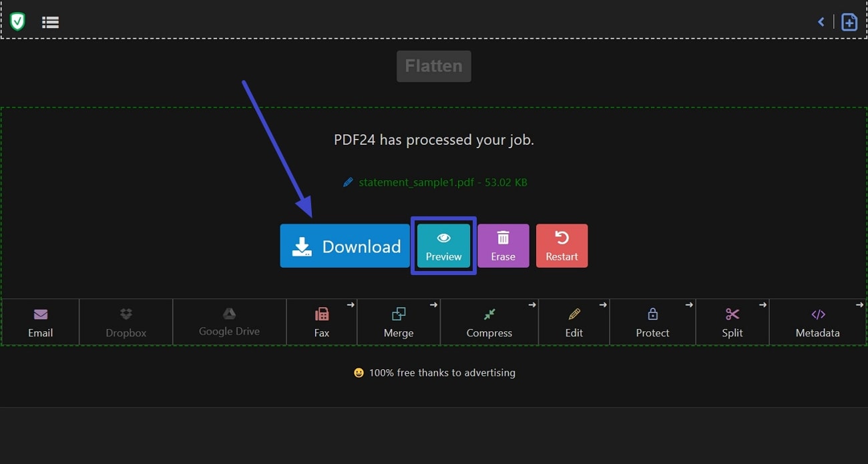Viewport: 868px width, 464px height.
Task: Click '100% free thanks to advertising' text
Action: click(442, 373)
